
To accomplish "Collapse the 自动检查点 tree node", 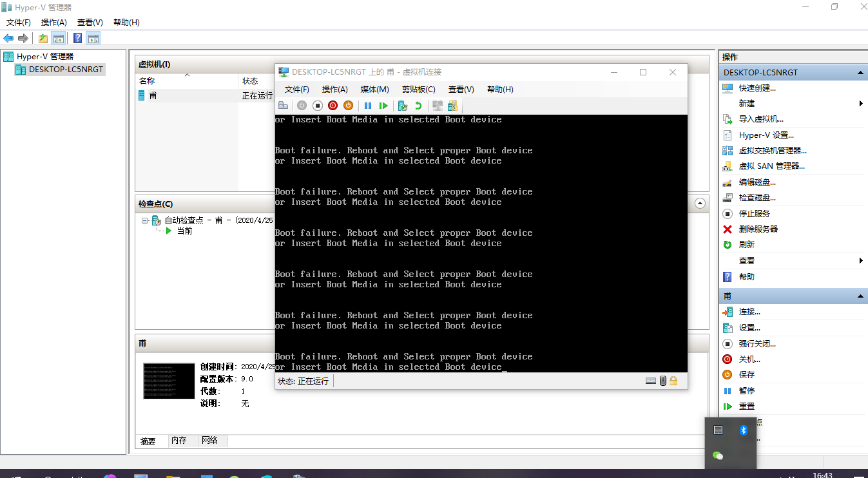I will tap(145, 220).
